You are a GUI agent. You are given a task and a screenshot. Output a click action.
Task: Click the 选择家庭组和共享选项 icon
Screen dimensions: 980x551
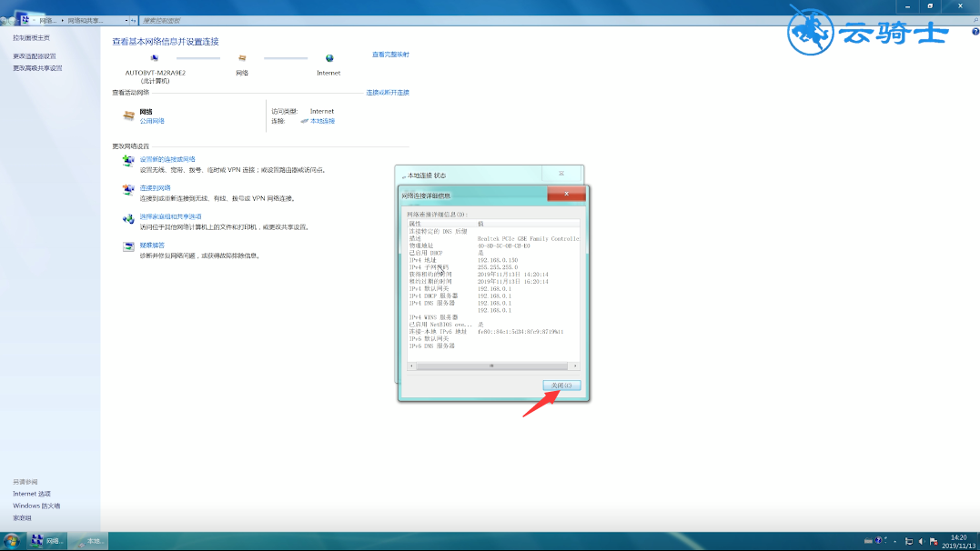point(128,218)
